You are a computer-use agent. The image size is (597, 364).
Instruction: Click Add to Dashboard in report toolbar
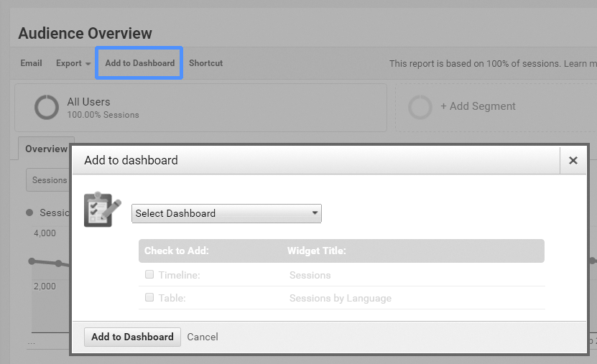pos(140,63)
